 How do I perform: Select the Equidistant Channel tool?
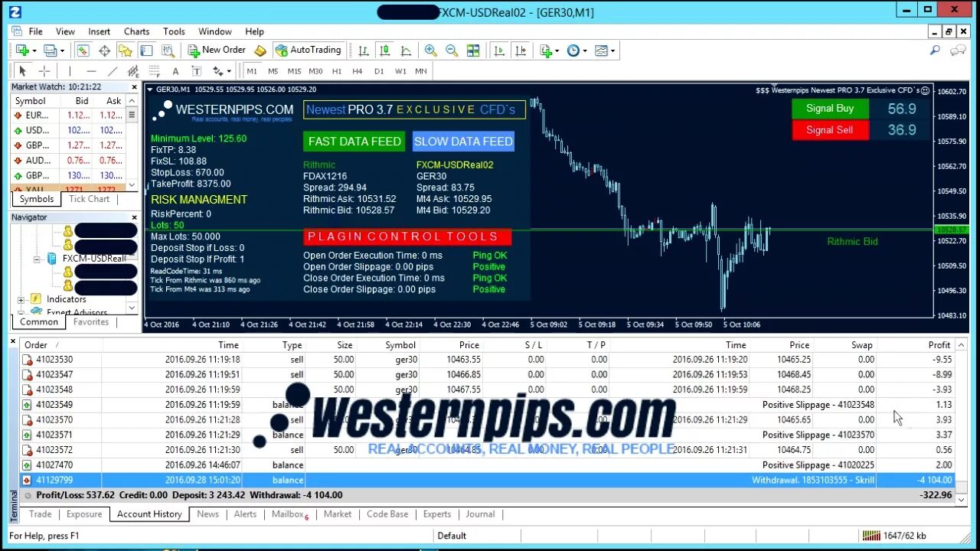pyautogui.click(x=133, y=71)
